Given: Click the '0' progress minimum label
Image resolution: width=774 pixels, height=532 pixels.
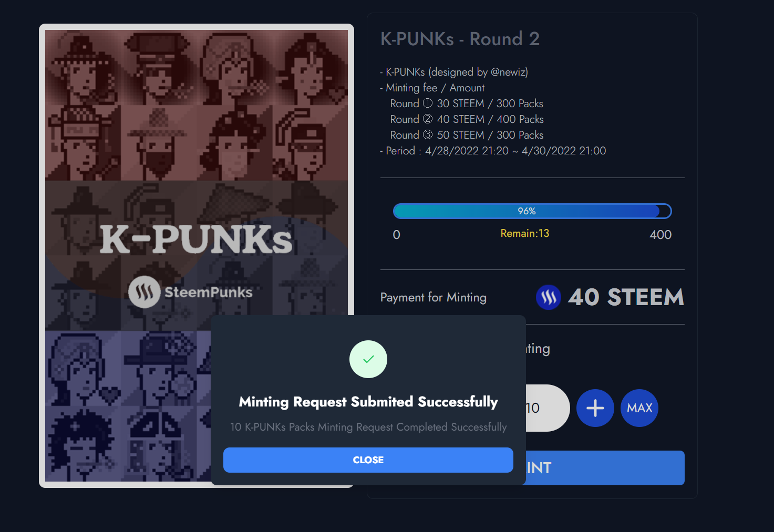Looking at the screenshot, I should pyautogui.click(x=397, y=235).
